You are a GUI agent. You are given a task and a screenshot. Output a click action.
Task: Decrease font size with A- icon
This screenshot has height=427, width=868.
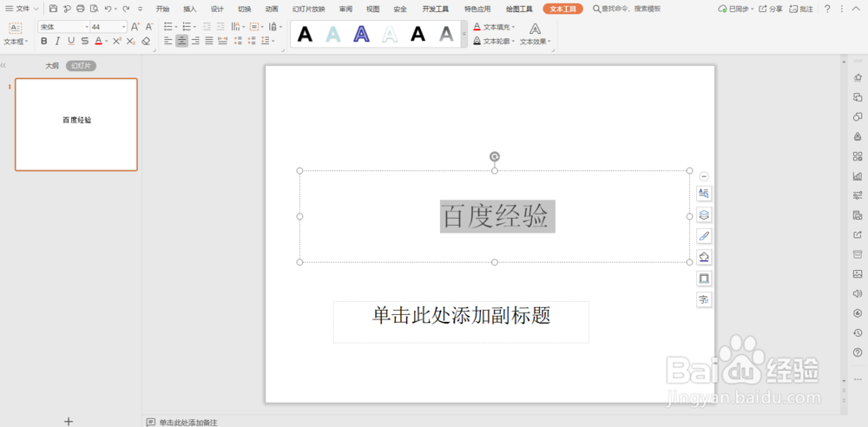coord(149,27)
